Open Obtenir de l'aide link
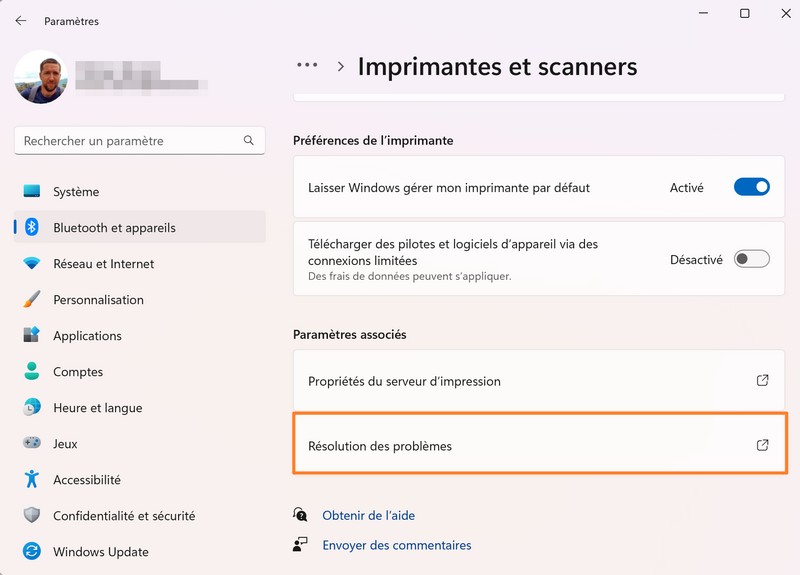Image resolution: width=800 pixels, height=575 pixels. click(x=368, y=515)
